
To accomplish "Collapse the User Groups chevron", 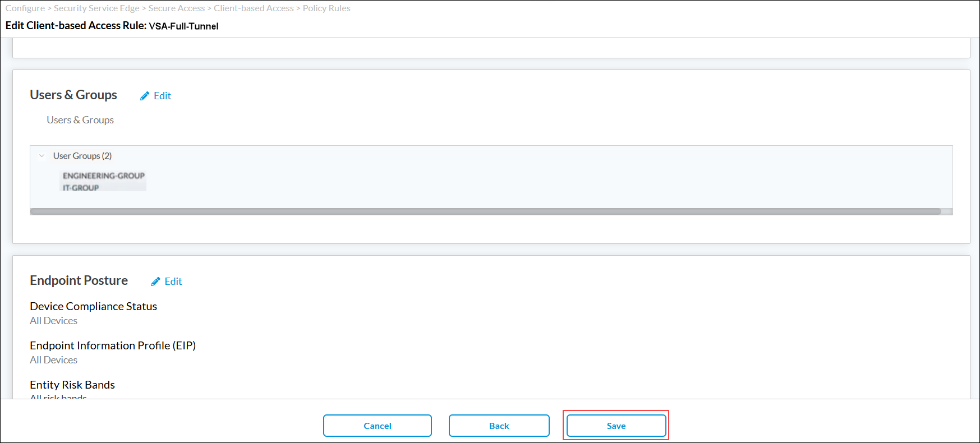I will (x=42, y=156).
